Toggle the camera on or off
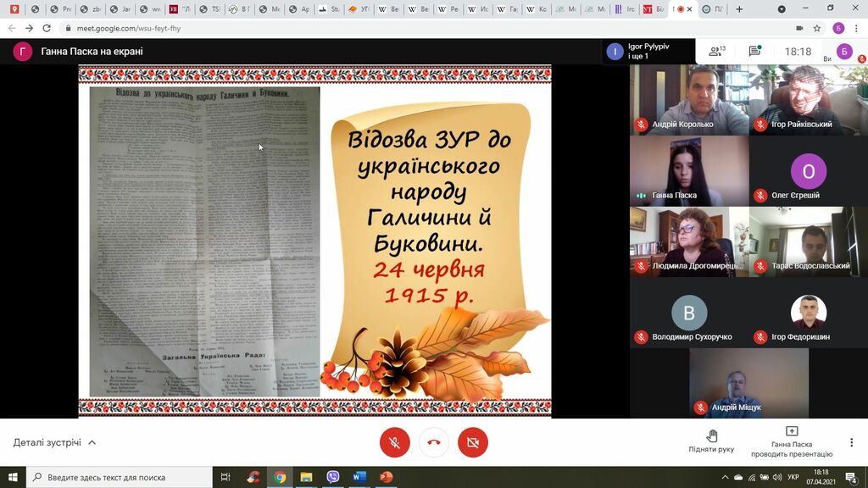Screen dimensions: 868x488 473,442
